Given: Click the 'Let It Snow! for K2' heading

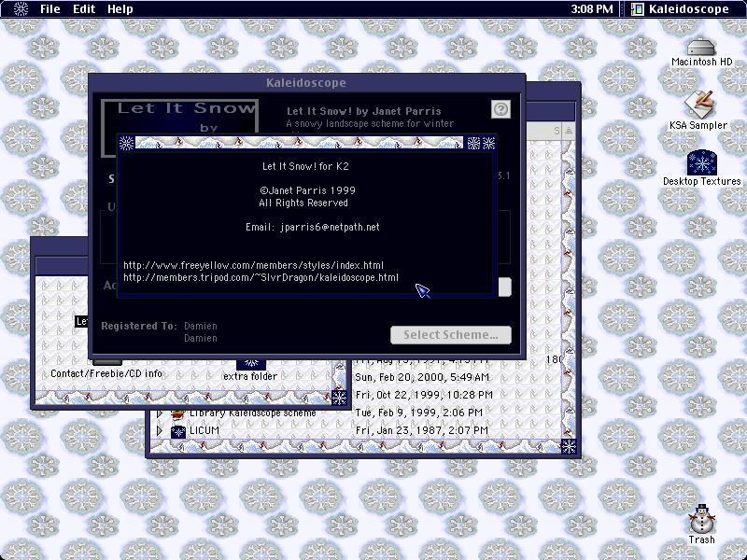Looking at the screenshot, I should coord(305,166).
